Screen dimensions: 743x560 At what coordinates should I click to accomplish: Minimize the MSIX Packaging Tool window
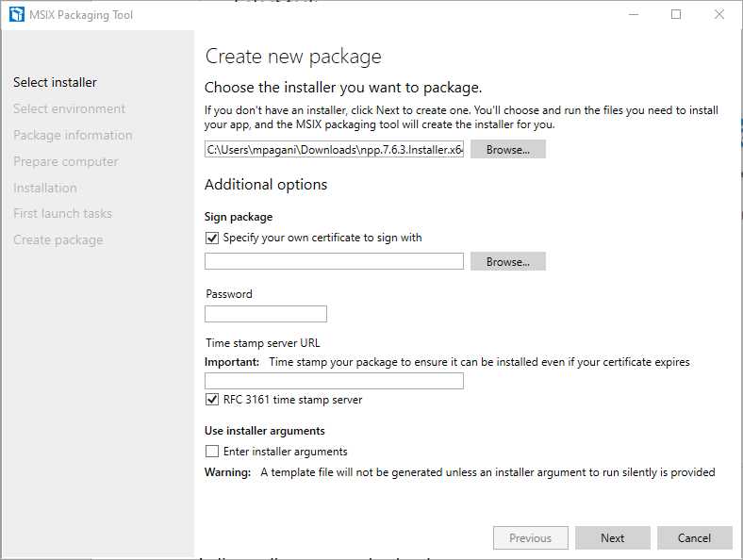pyautogui.click(x=634, y=15)
